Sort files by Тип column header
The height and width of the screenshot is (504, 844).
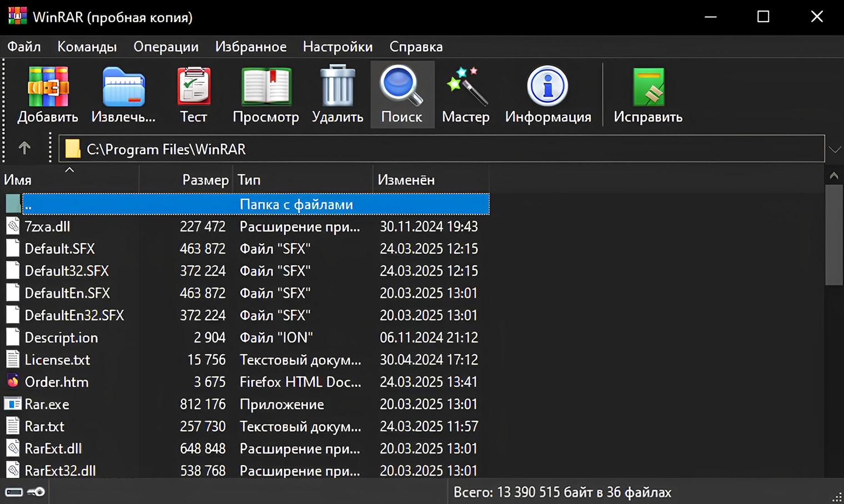click(x=303, y=179)
